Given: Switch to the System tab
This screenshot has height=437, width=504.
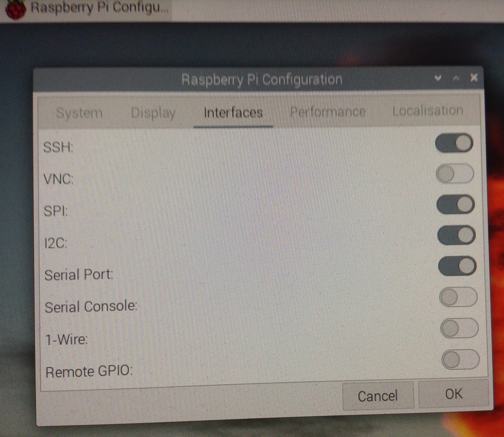Looking at the screenshot, I should 79,113.
